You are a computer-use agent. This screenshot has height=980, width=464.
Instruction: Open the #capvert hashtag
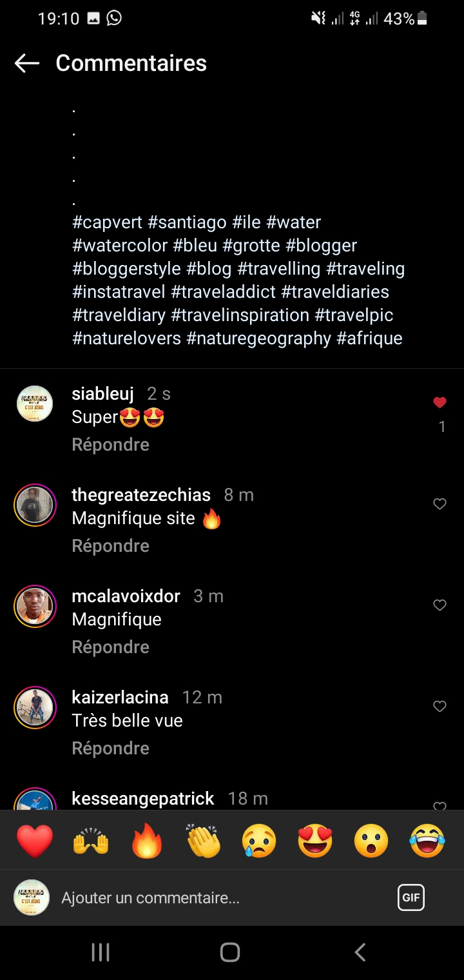tap(107, 222)
